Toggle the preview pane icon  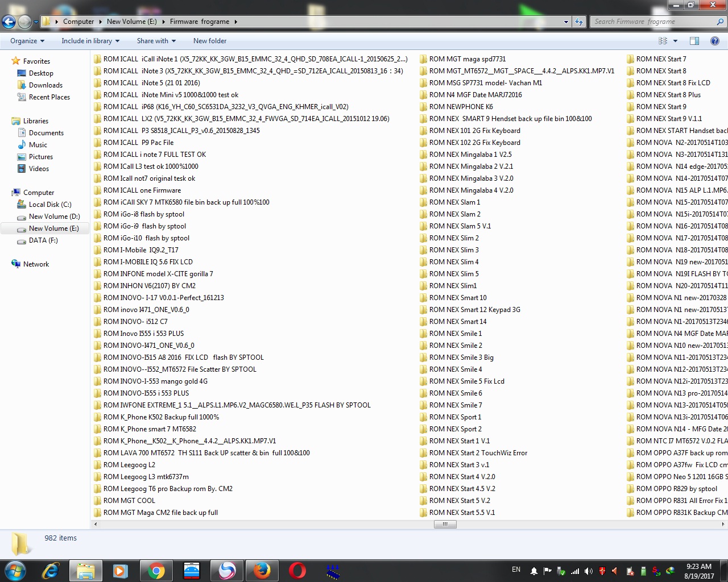point(694,41)
